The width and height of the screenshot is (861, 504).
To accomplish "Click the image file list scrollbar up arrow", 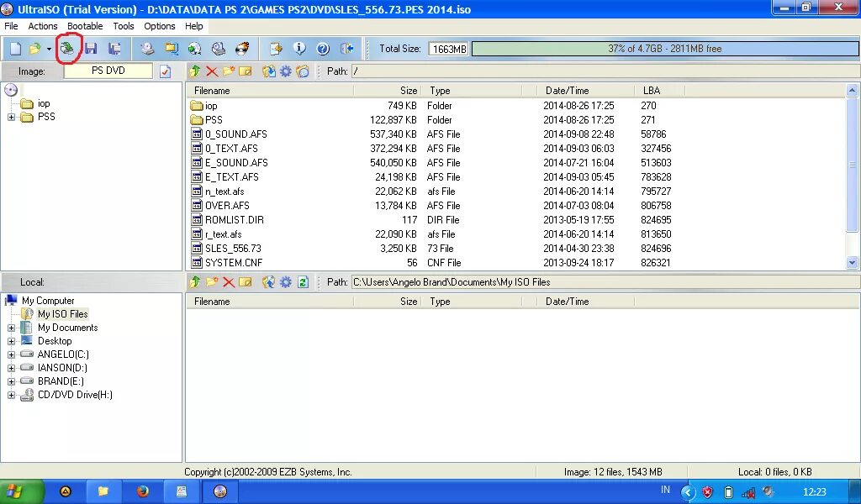I will click(853, 91).
